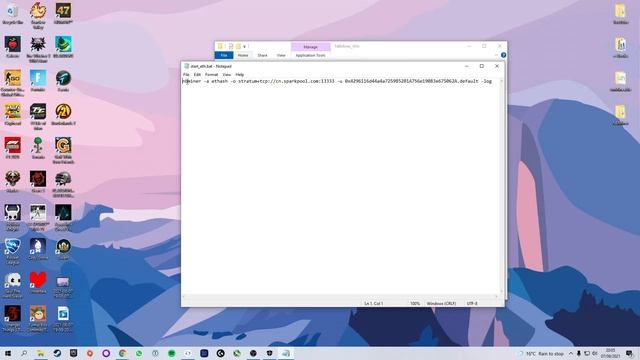Open the top-right desktop folder icon
The width and height of the screenshot is (640, 360).
click(x=620, y=13)
